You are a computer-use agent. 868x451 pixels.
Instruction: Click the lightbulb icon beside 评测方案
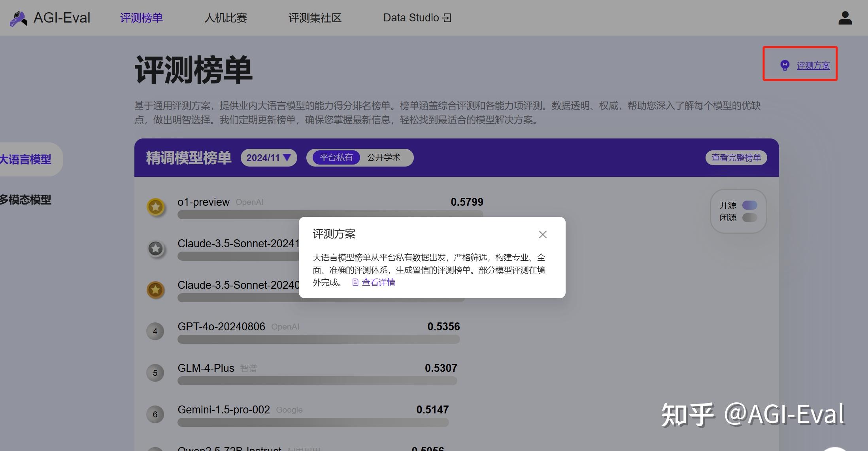point(785,65)
